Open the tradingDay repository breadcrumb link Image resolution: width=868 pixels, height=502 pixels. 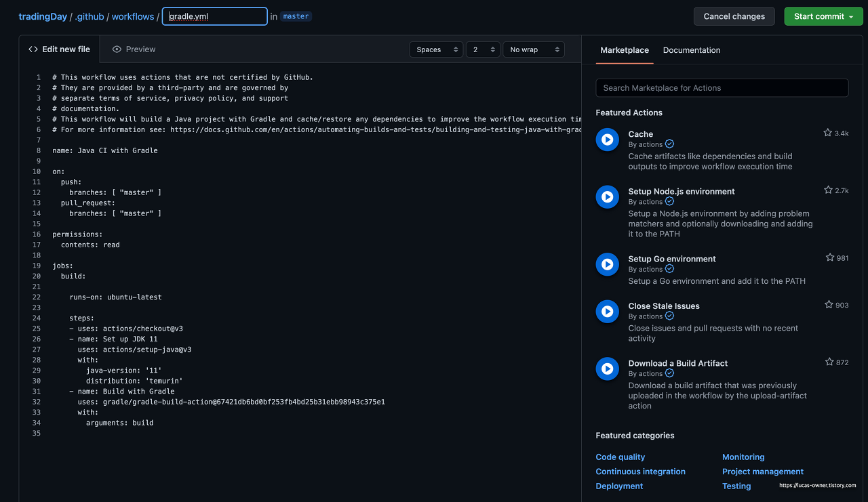(43, 16)
